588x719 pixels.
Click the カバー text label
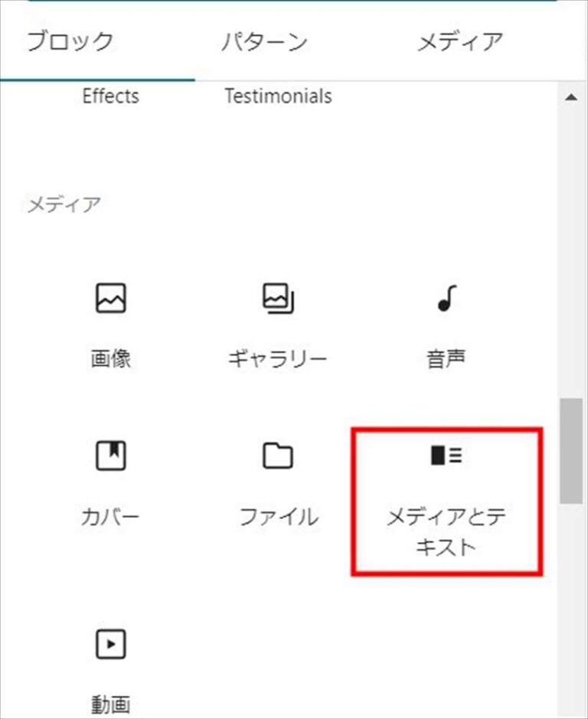pyautogui.click(x=111, y=517)
